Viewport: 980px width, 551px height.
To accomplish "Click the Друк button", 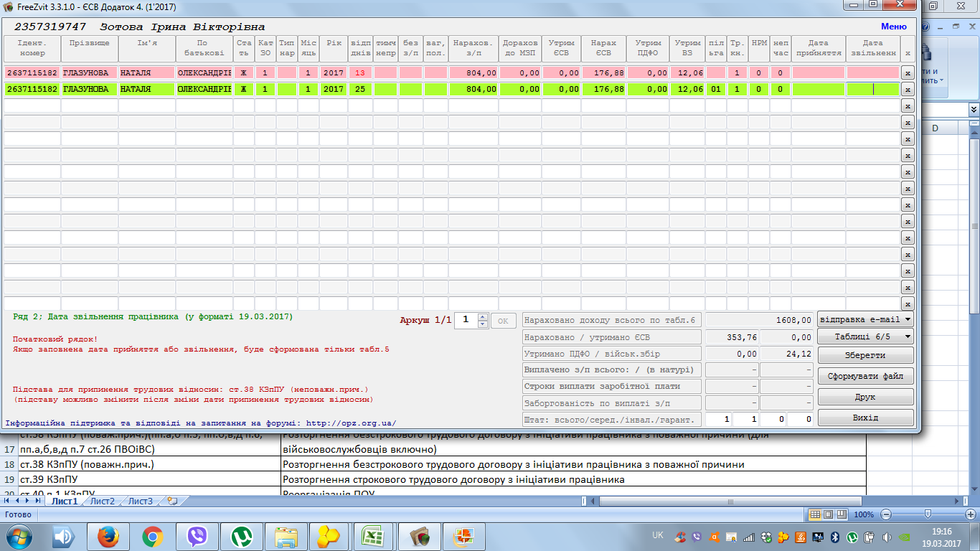I will click(865, 397).
